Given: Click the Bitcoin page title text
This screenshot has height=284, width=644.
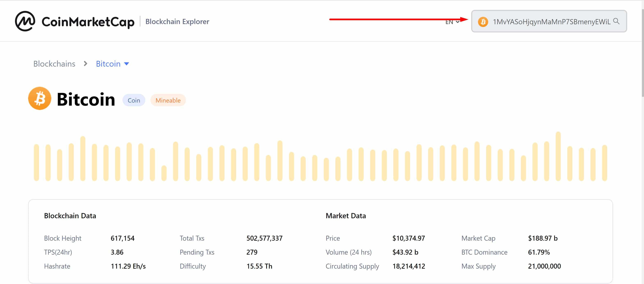Looking at the screenshot, I should [86, 99].
